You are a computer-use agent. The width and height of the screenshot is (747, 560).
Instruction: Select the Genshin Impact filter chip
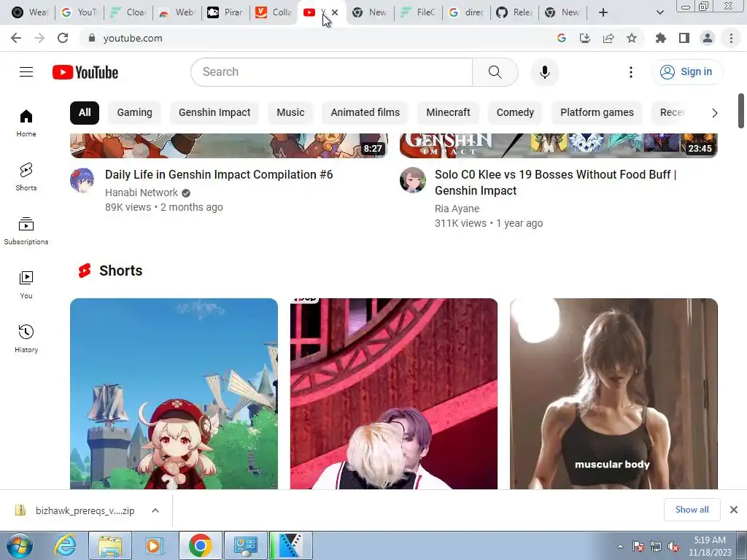pos(214,113)
